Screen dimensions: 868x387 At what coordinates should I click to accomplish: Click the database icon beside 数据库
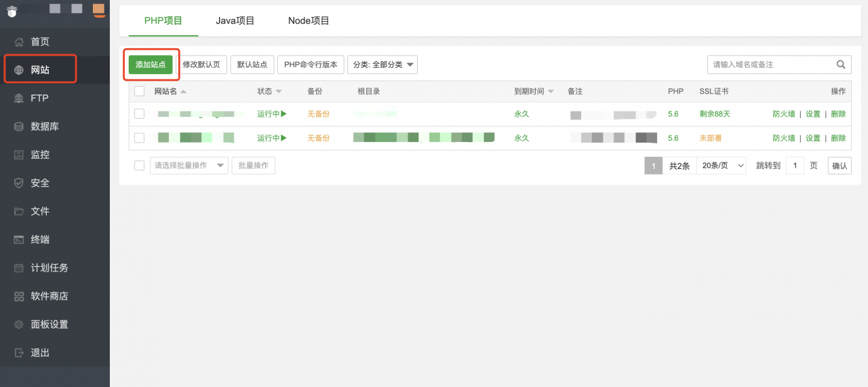(x=19, y=126)
